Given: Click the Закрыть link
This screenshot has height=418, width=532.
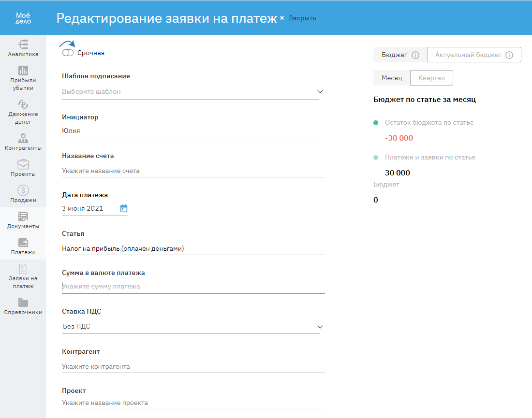Looking at the screenshot, I should coord(302,18).
